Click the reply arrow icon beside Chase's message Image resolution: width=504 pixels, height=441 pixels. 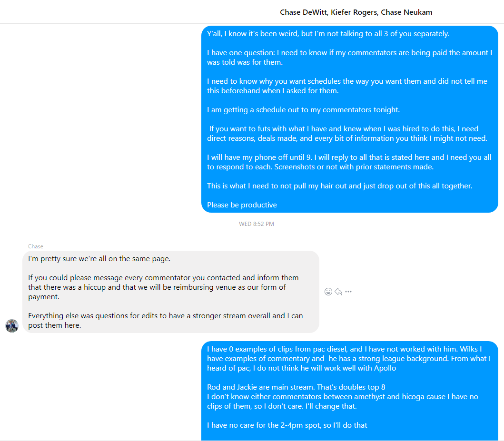(338, 292)
